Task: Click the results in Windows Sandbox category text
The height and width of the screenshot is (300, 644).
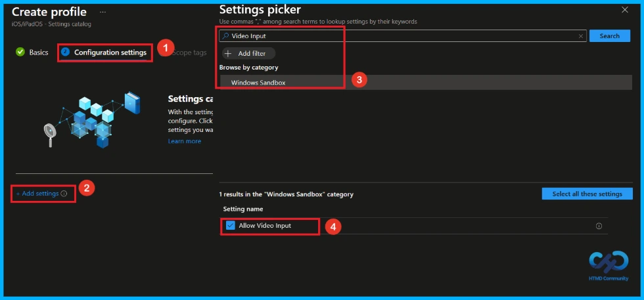Action: [287, 194]
